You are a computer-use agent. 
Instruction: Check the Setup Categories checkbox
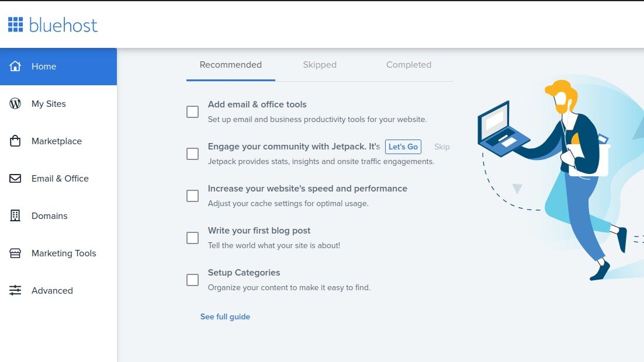pyautogui.click(x=192, y=280)
